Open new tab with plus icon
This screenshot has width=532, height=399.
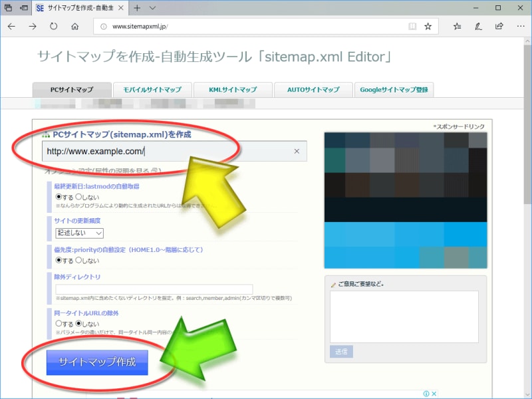137,8
